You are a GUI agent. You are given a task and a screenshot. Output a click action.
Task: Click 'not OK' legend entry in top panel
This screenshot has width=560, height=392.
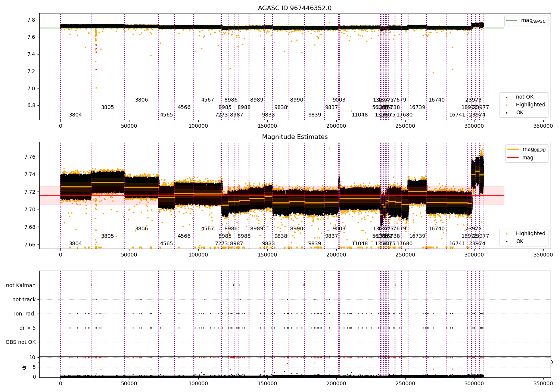pos(525,97)
